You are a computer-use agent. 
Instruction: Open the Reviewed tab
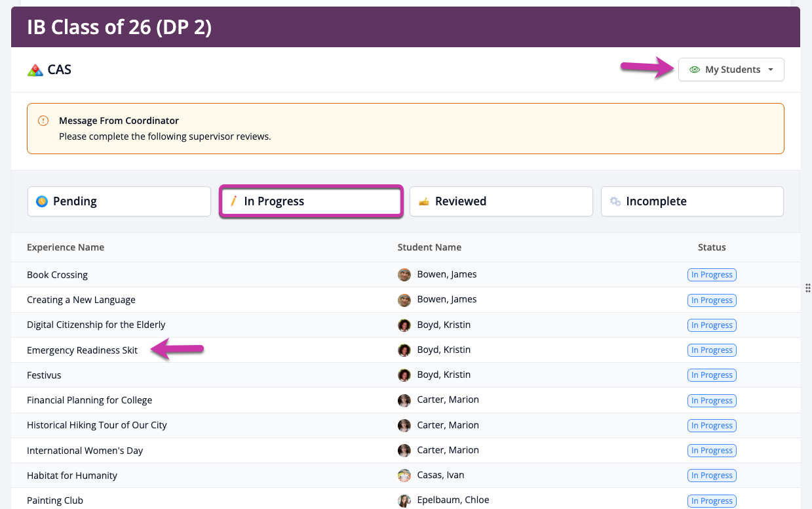[501, 201]
